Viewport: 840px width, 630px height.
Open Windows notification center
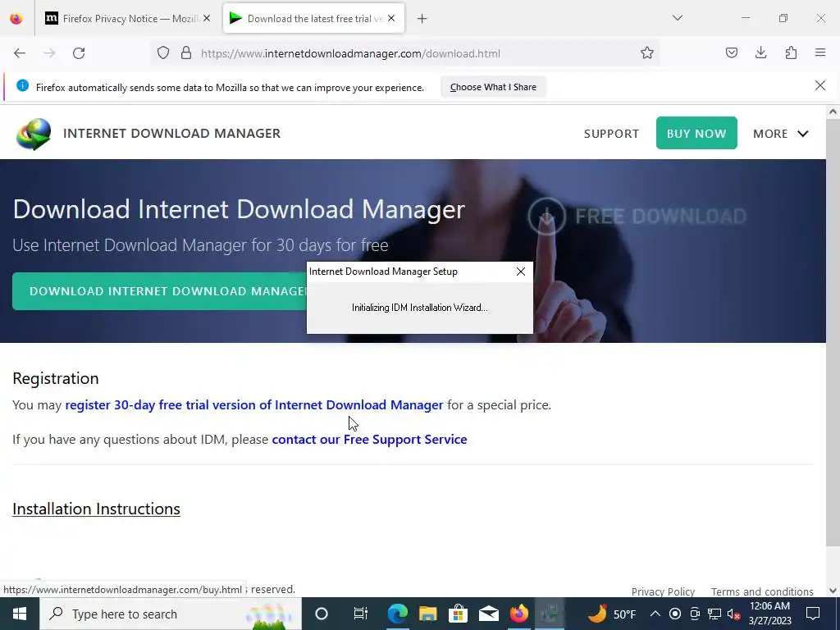pos(813,614)
